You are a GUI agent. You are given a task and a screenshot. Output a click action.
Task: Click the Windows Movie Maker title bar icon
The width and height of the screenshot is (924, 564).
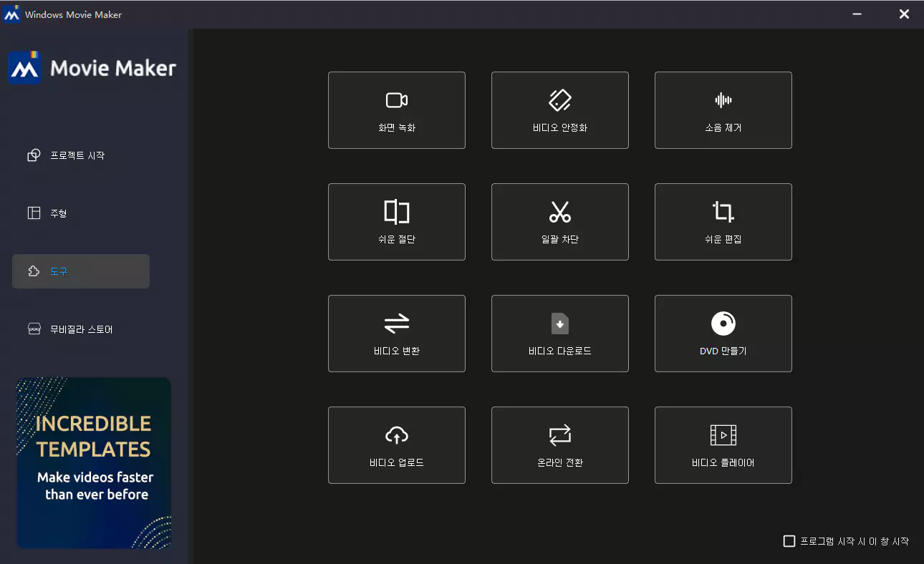click(x=11, y=14)
